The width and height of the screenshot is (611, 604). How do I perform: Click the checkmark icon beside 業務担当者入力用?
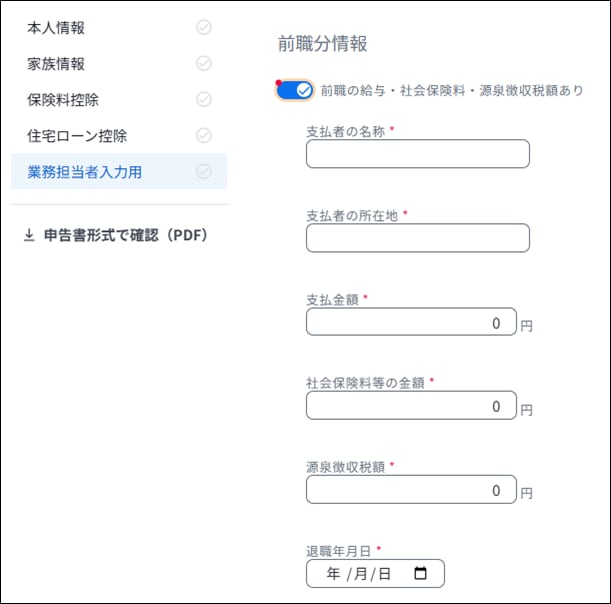pos(204,172)
